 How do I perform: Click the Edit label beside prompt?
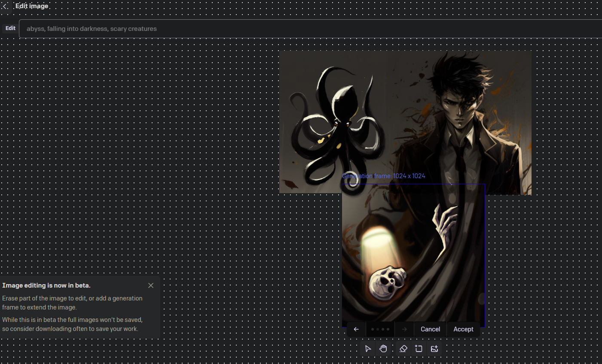coord(10,28)
